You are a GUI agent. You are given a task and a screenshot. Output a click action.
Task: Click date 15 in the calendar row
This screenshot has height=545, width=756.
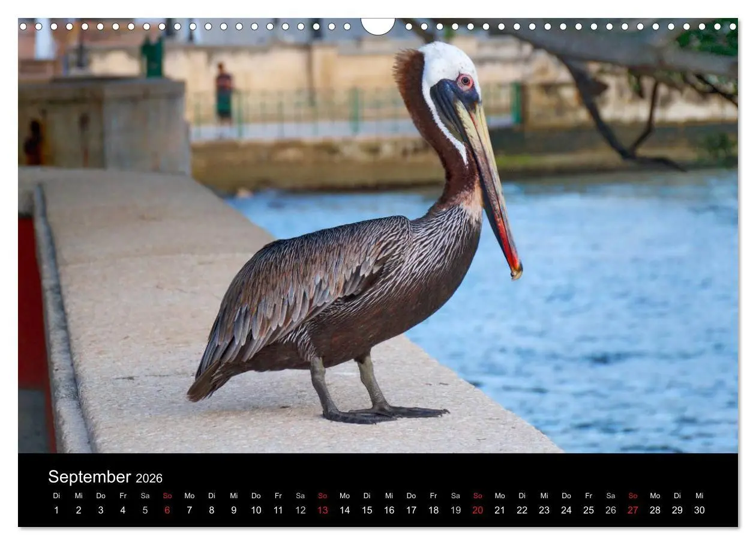coord(367,510)
